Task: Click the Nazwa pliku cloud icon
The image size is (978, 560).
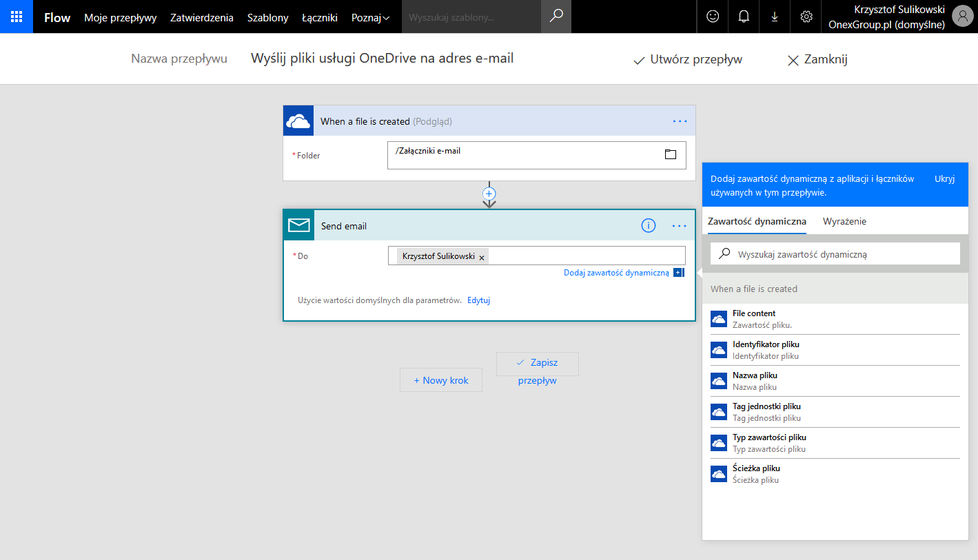Action: coord(719,381)
